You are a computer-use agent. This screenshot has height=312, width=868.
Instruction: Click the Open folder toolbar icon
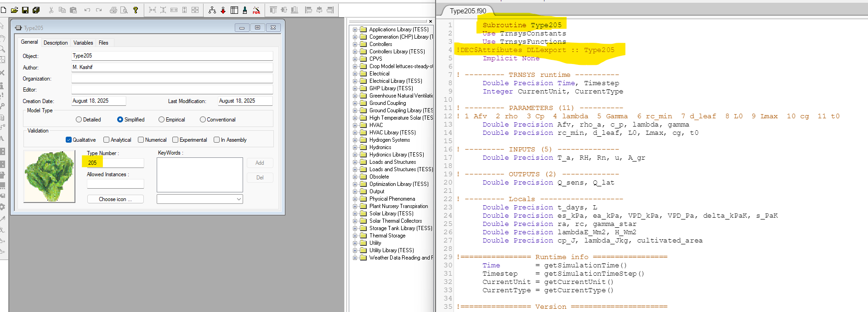14,10
